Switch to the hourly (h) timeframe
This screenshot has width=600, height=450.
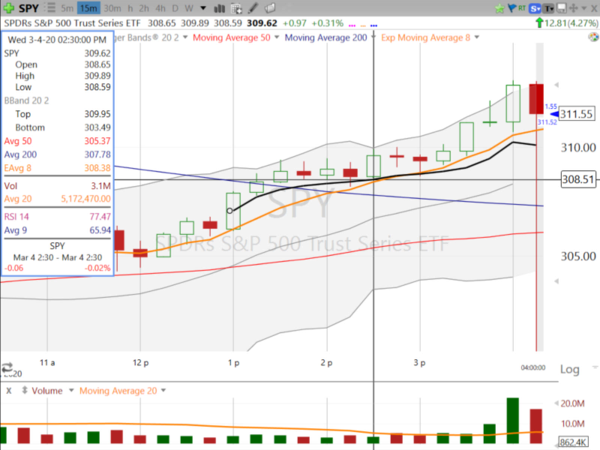pos(130,8)
